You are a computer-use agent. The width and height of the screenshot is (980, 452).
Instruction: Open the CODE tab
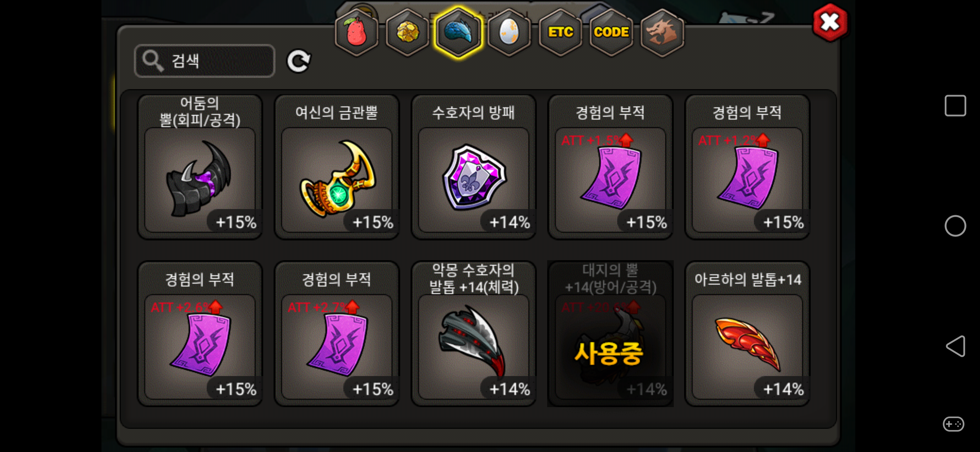pos(611,32)
